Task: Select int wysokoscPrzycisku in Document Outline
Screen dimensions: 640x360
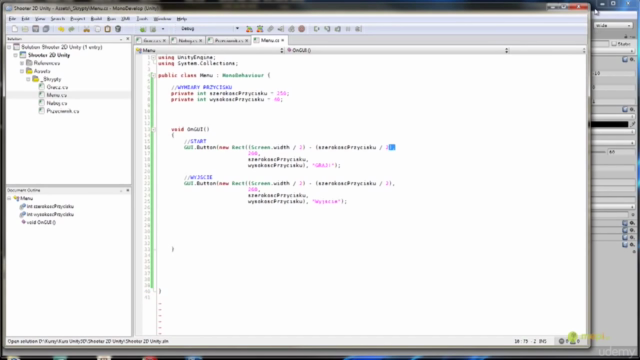Action: point(50,214)
